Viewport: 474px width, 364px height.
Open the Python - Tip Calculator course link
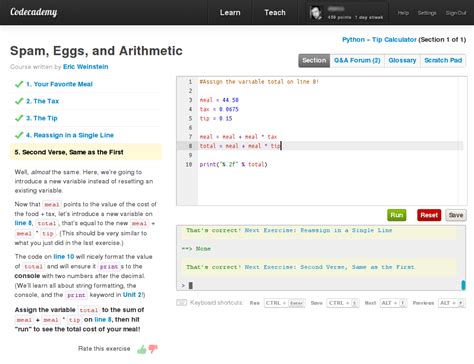pyautogui.click(x=379, y=40)
